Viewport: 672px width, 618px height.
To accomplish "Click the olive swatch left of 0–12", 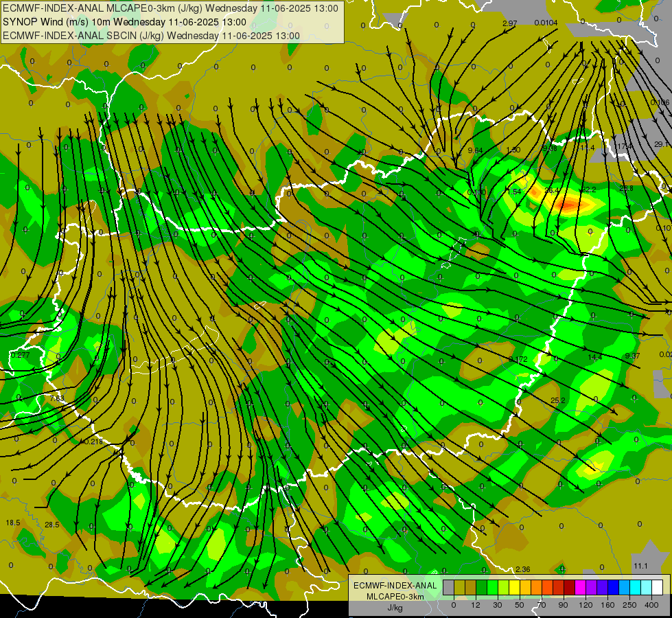I will 460,587.
